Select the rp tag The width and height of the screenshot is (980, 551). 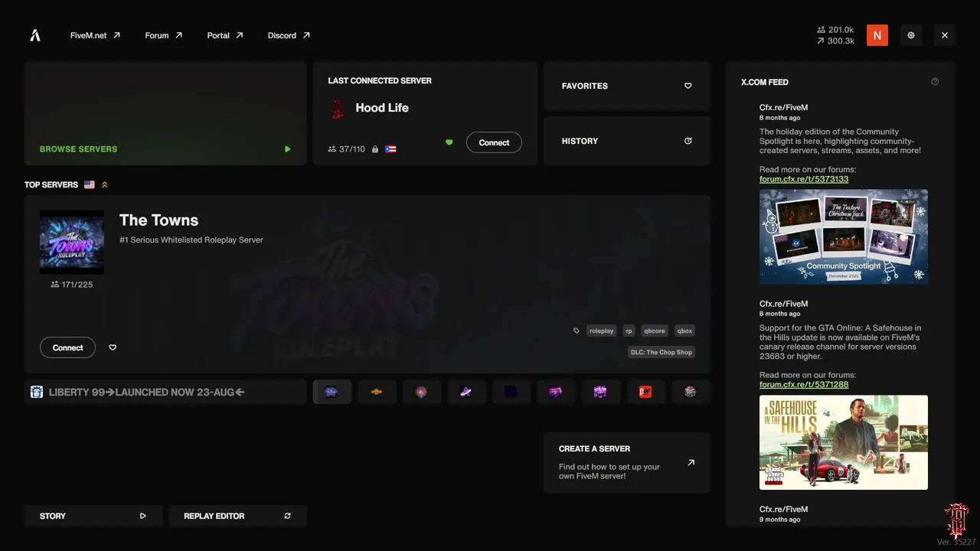(629, 331)
